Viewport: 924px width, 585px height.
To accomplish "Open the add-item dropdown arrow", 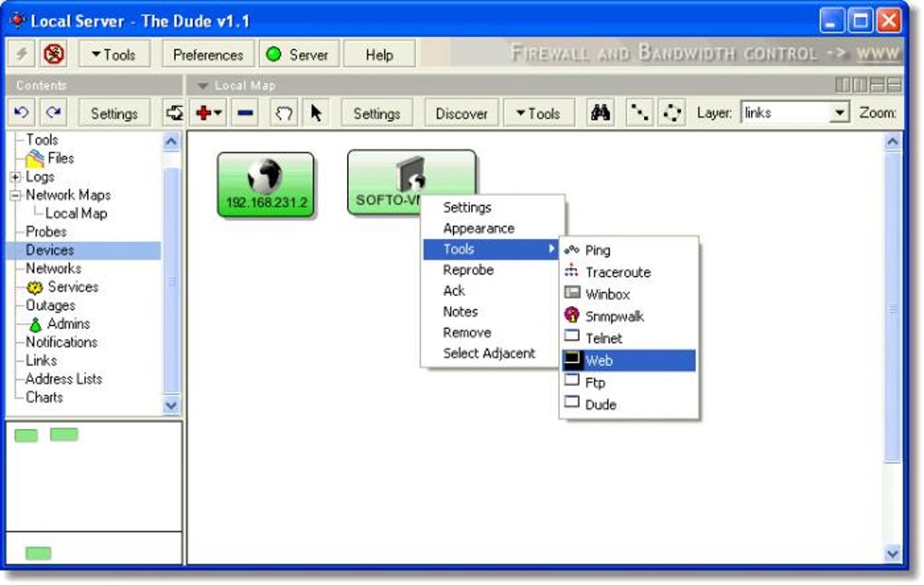I will [x=218, y=113].
